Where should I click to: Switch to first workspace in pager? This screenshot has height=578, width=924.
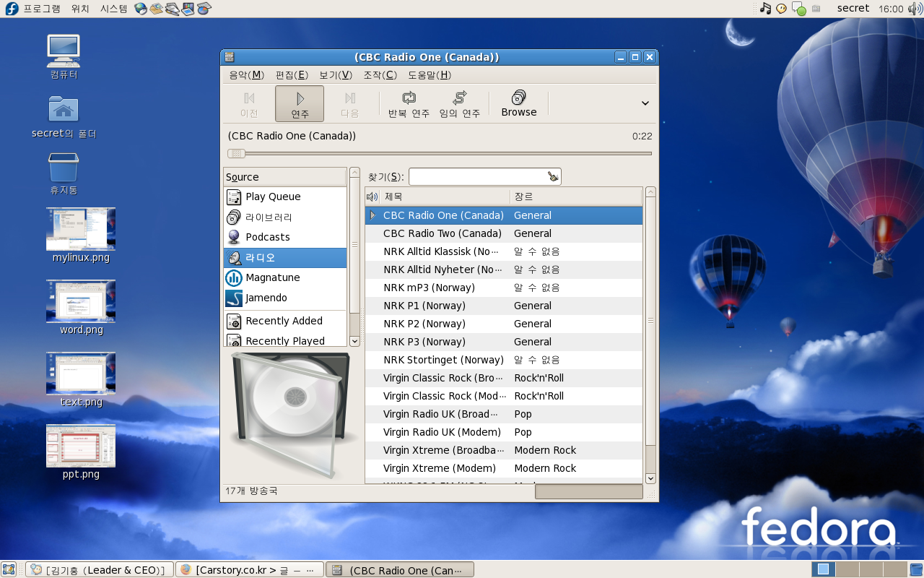[x=823, y=569]
